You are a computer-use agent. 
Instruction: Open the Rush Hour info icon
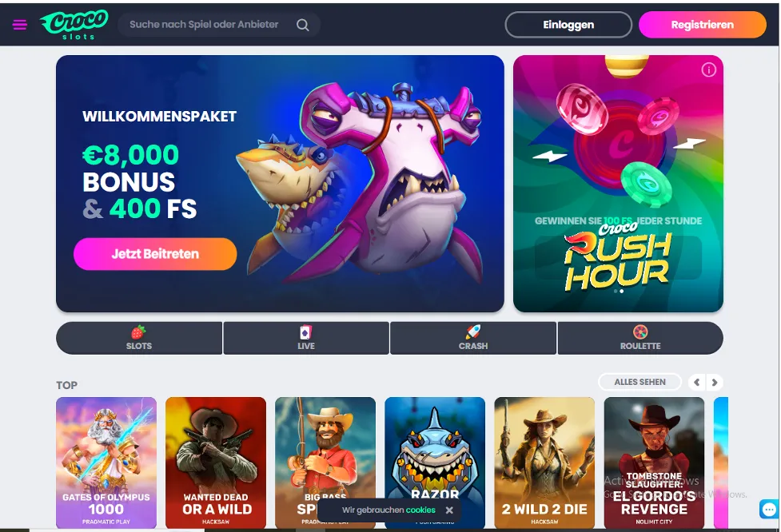coord(708,69)
